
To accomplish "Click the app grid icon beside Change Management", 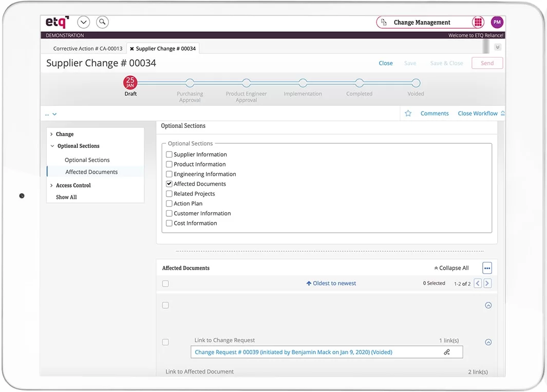I will click(x=478, y=22).
